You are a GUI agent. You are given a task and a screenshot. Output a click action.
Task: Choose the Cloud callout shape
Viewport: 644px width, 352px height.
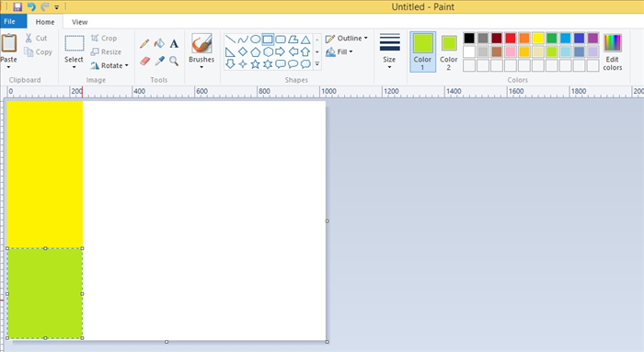pyautogui.click(x=305, y=64)
